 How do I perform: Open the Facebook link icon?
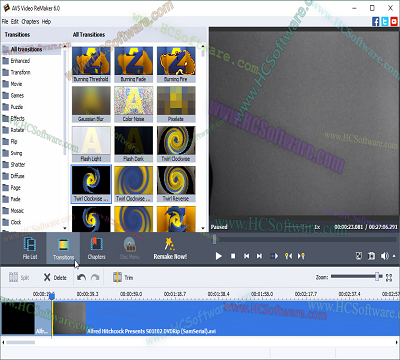pos(376,22)
